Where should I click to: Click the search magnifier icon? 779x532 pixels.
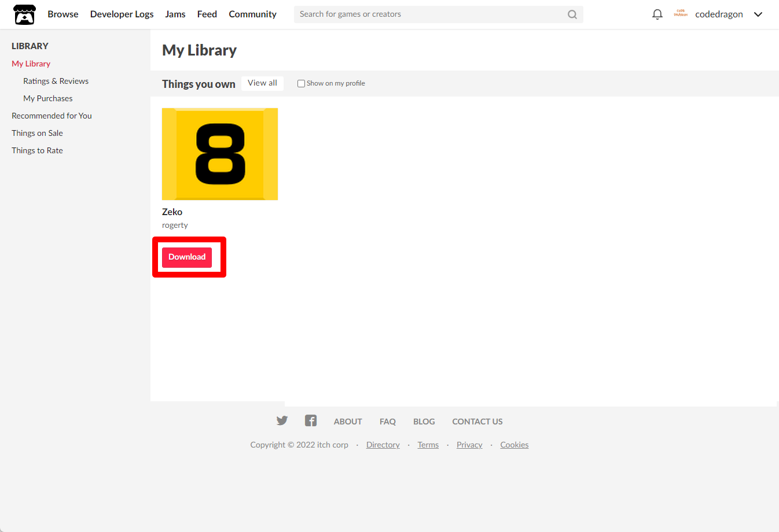(572, 14)
